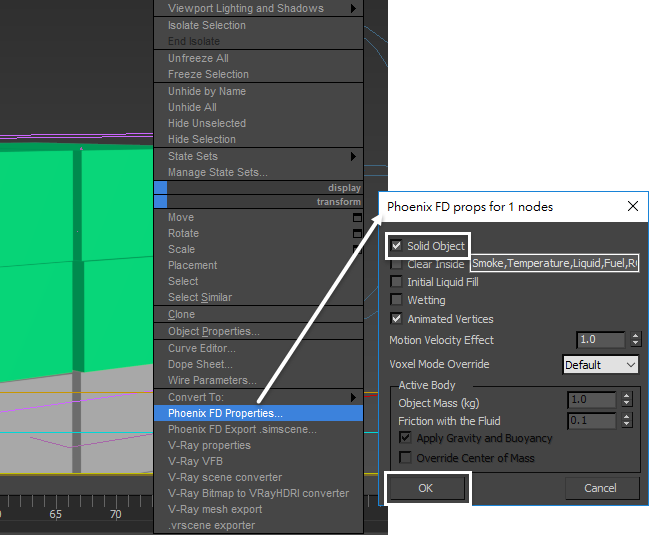661x535 pixels.
Task: Choose Unhide All menu item
Action: coord(258,107)
